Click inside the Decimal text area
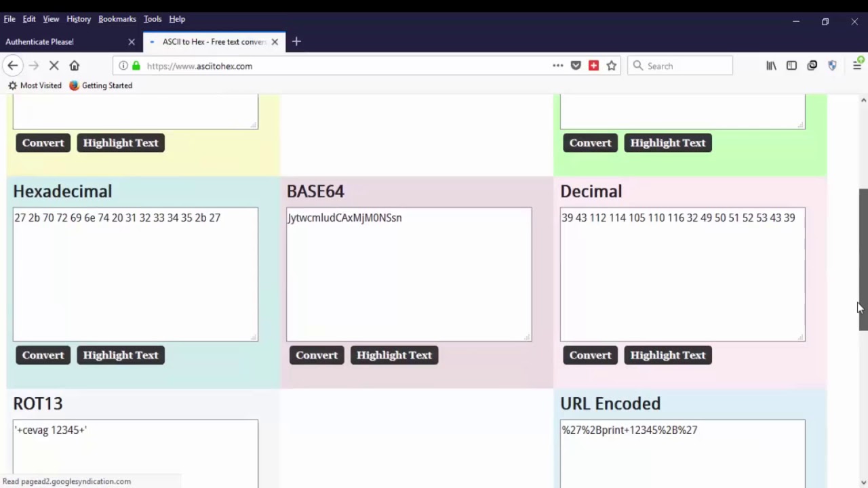 tap(683, 274)
